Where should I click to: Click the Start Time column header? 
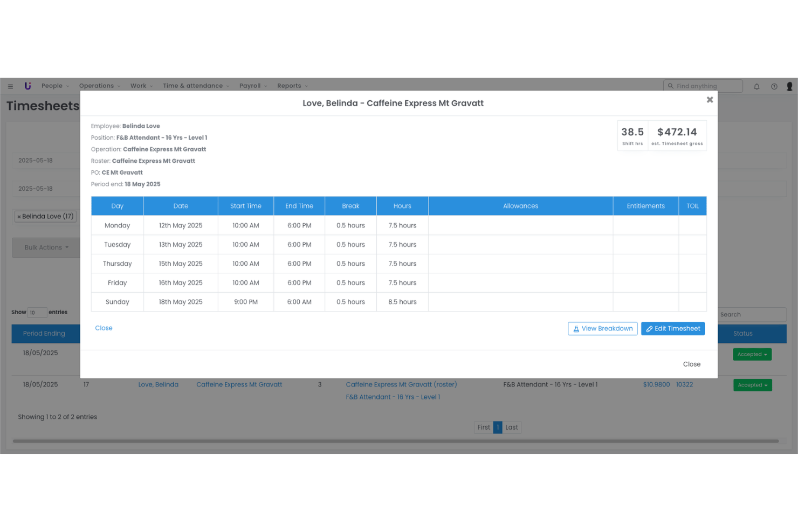pos(246,206)
